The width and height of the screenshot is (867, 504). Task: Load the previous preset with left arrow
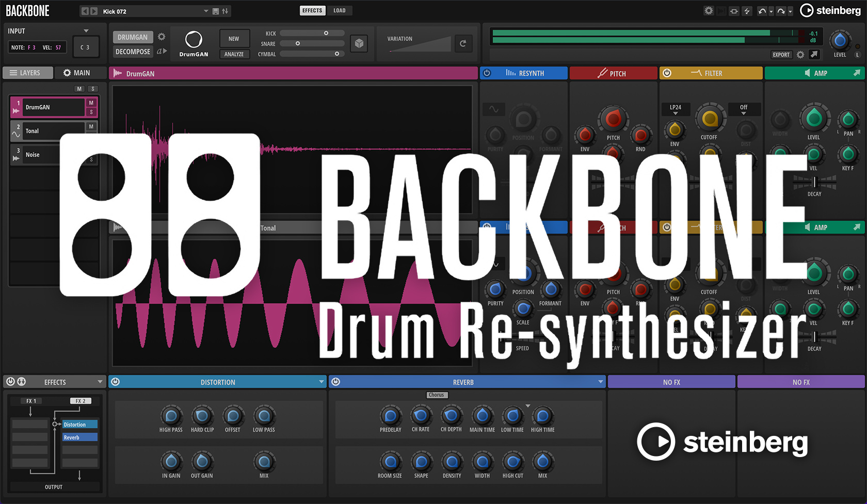pyautogui.click(x=85, y=11)
